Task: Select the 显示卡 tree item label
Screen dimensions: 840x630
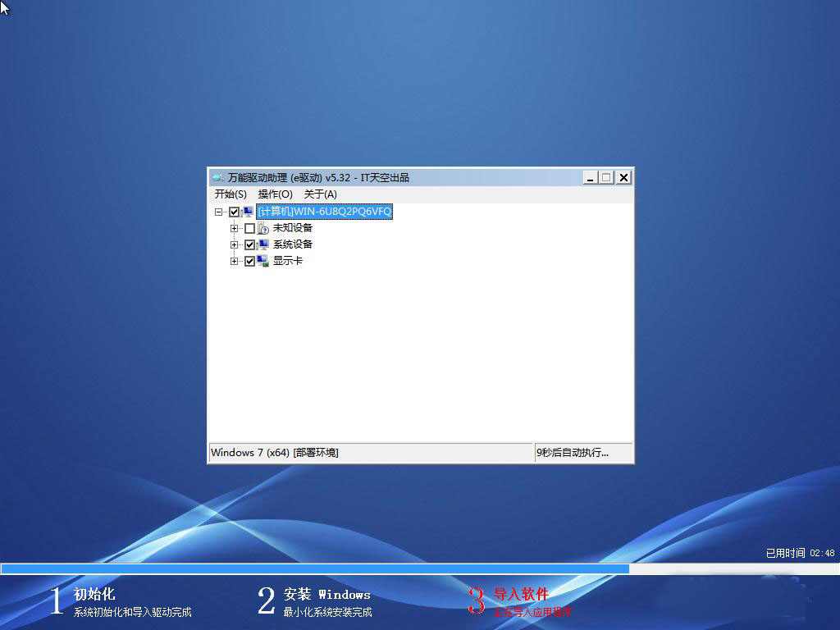Action: point(288,261)
